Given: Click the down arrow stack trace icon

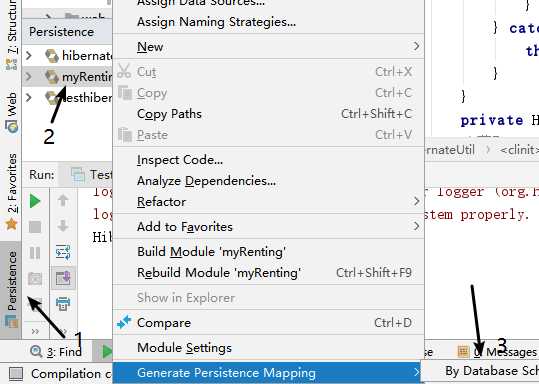Looking at the screenshot, I should [63, 226].
